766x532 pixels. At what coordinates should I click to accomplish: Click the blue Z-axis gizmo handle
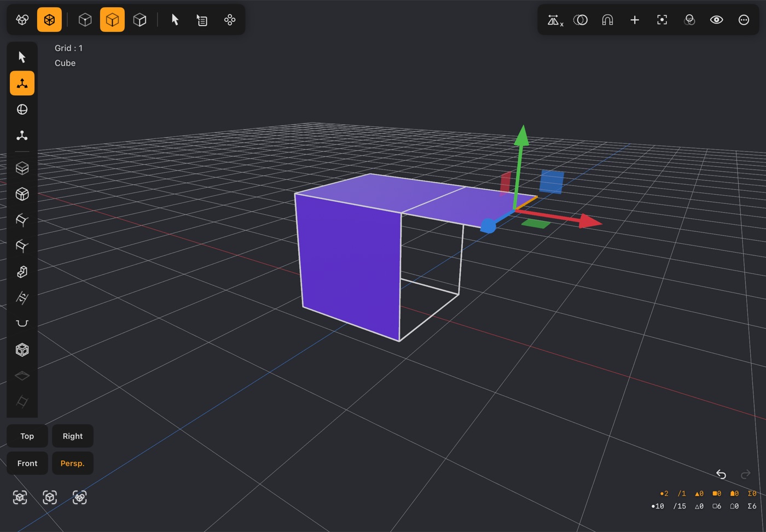pyautogui.click(x=488, y=225)
